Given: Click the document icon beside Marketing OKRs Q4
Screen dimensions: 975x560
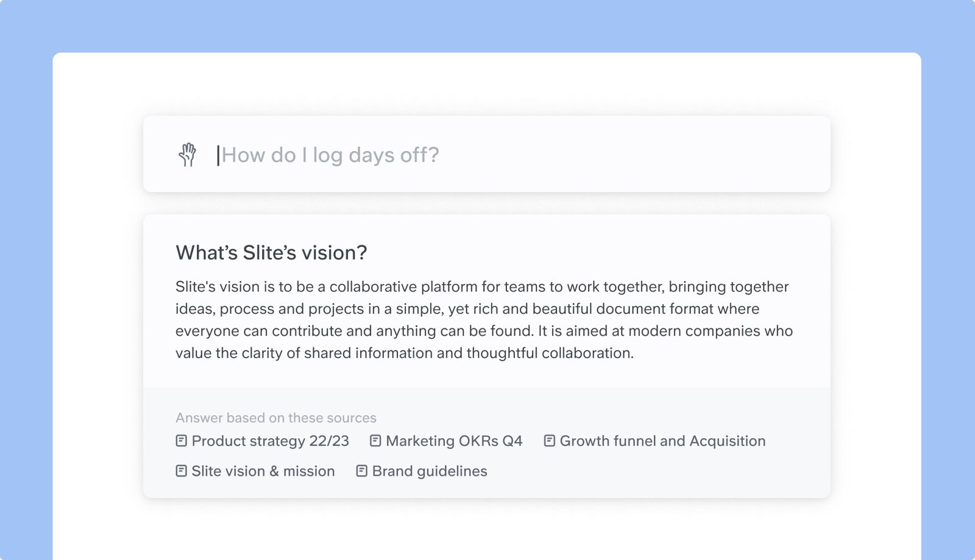Looking at the screenshot, I should 375,441.
